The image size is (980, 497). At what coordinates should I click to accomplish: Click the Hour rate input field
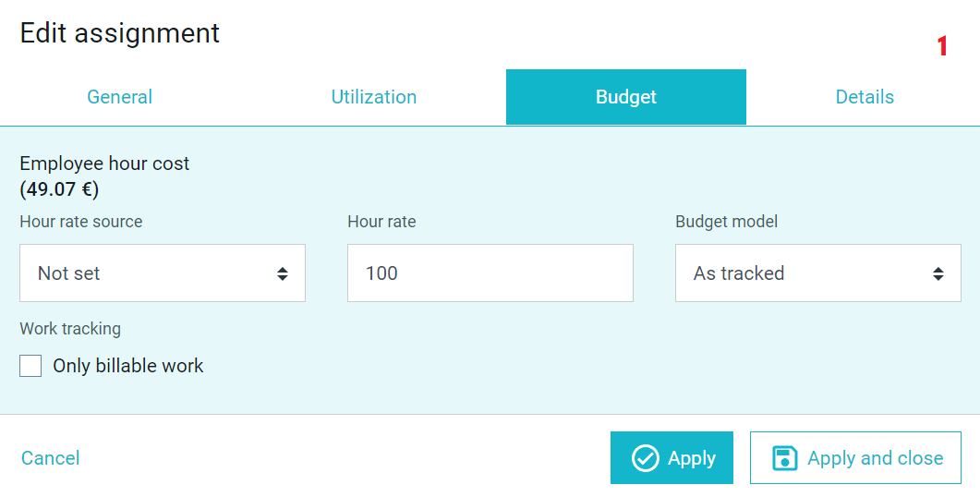coord(490,273)
